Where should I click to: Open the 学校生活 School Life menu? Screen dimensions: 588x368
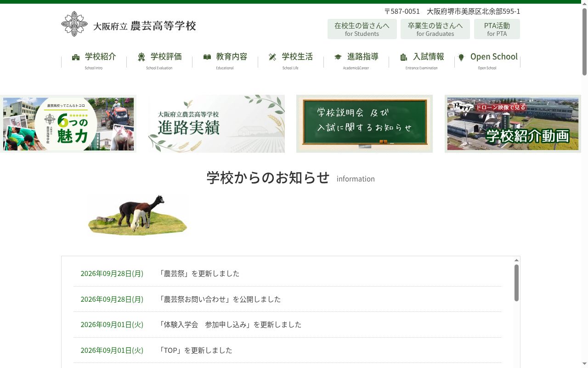(290, 61)
